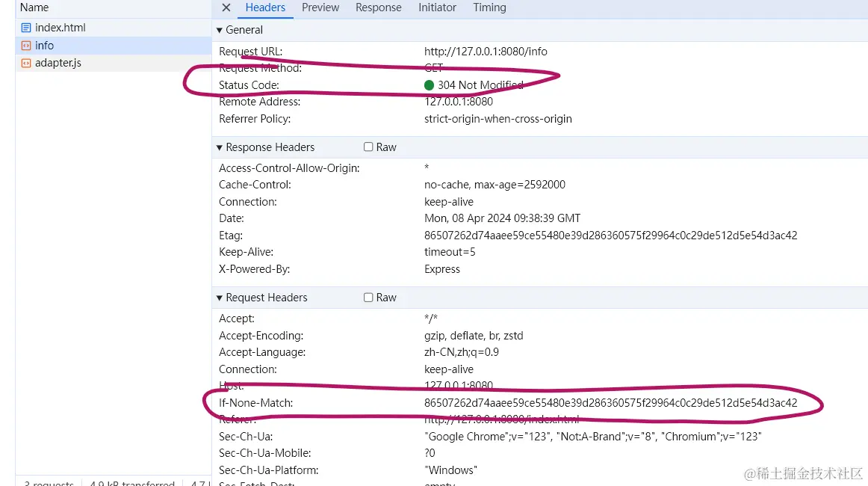Click the strict-origin-when-cross-origin referrer policy value
868x486 pixels.
click(497, 119)
